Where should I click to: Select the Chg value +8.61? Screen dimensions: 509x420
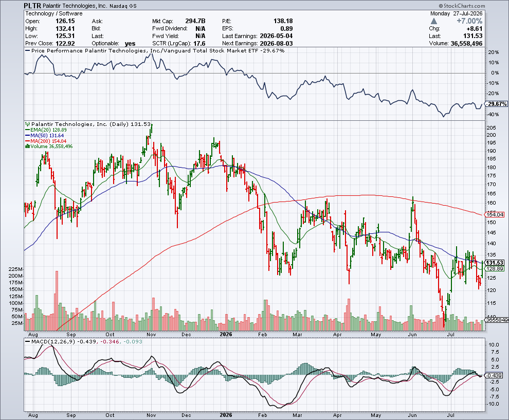[474, 29]
